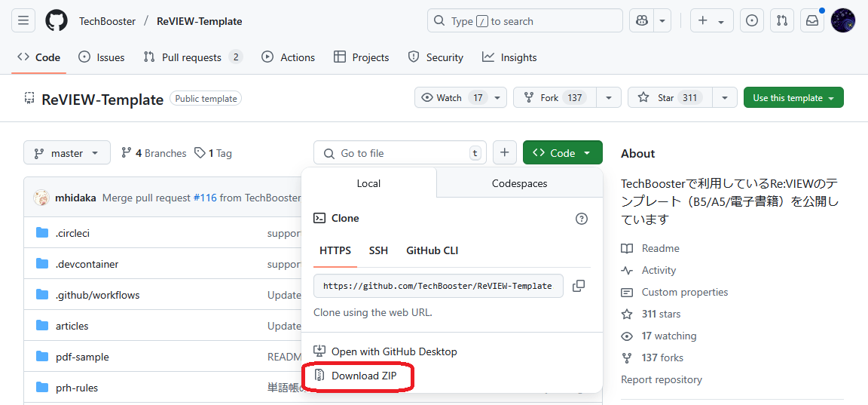This screenshot has height=405, width=868.
Task: Switch to the Actions tab
Action: coord(288,57)
